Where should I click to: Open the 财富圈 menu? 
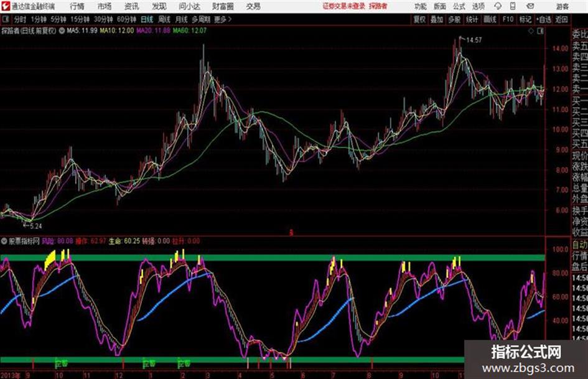[x=223, y=6]
